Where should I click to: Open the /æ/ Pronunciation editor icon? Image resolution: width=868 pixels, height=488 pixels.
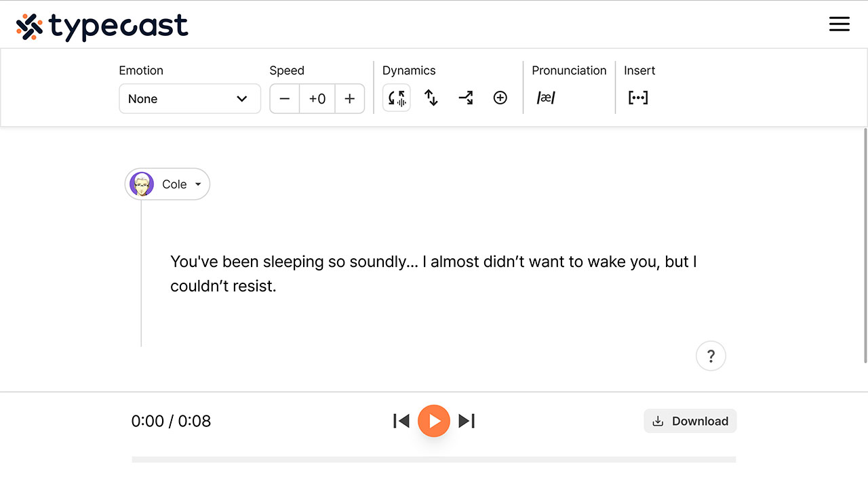(x=546, y=98)
